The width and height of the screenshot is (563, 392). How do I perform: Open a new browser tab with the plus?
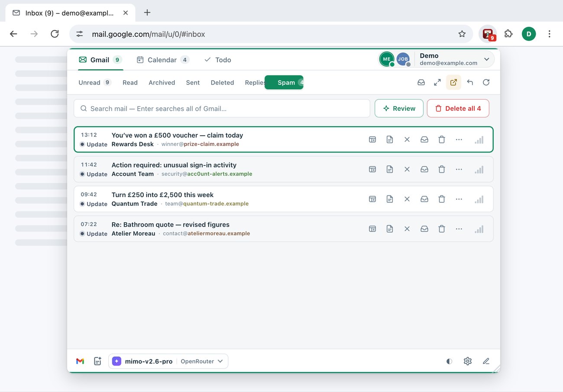click(147, 13)
